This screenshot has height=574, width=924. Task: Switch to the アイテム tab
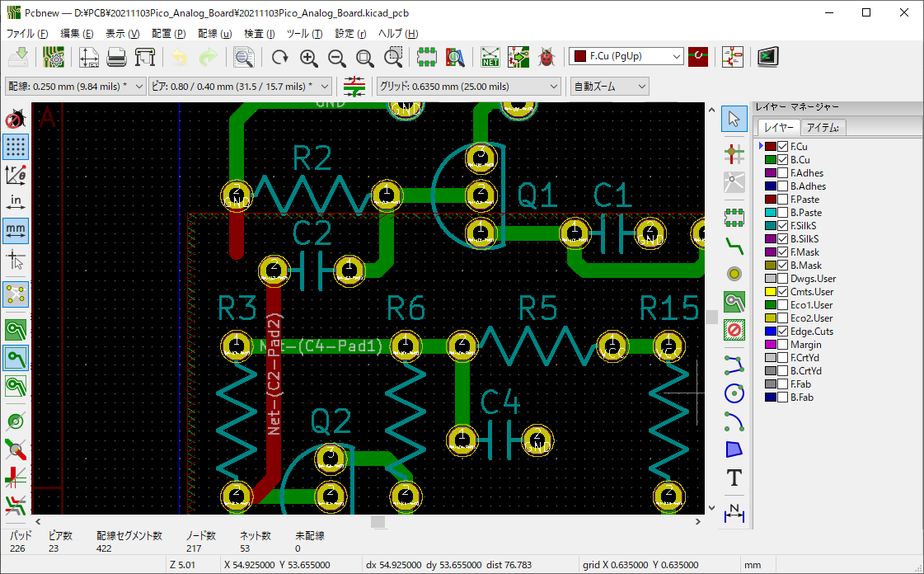tap(824, 127)
